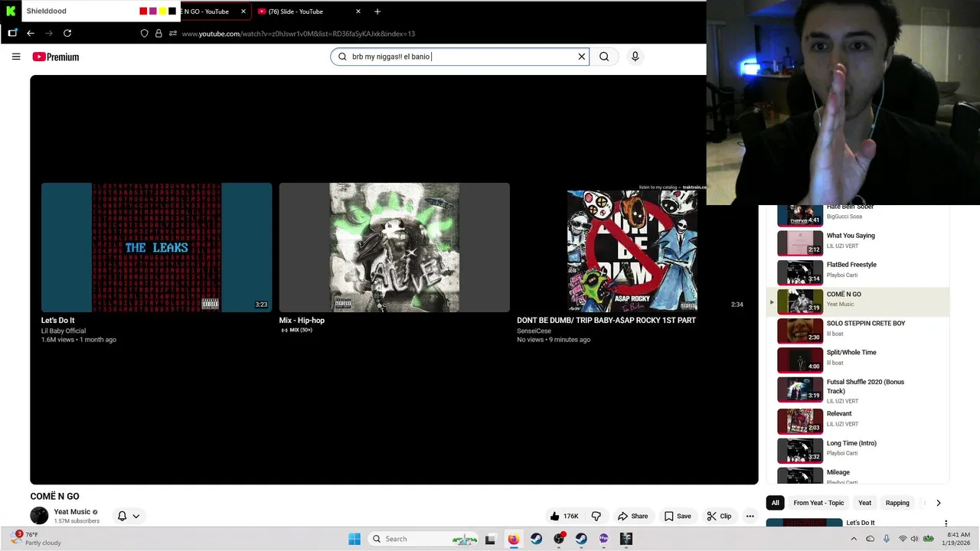The image size is (980, 551).
Task: Open the first Steam taskbar icon
Action: [x=536, y=539]
